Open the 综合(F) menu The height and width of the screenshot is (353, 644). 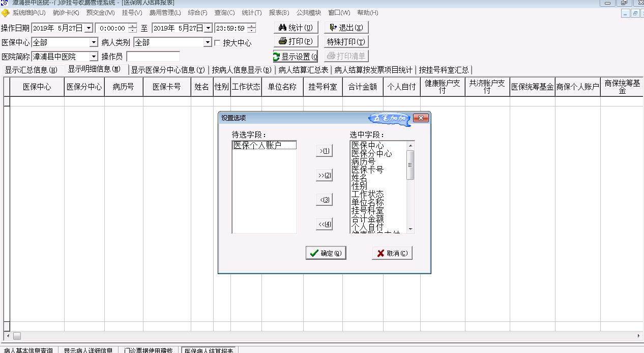(198, 13)
